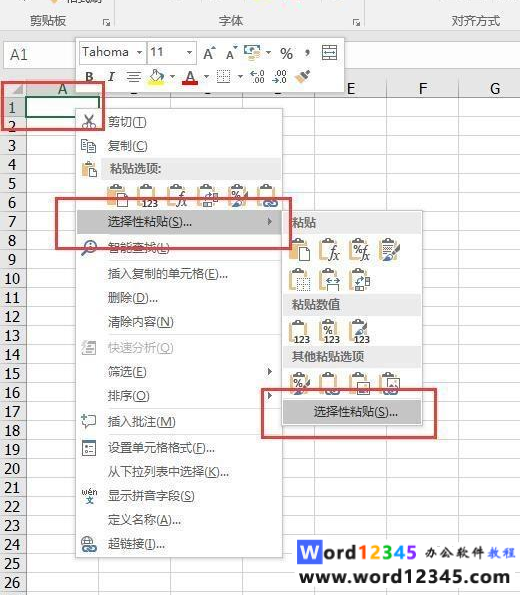
Task: Click Keep Source Formatting icon in submenu
Action: click(x=389, y=250)
